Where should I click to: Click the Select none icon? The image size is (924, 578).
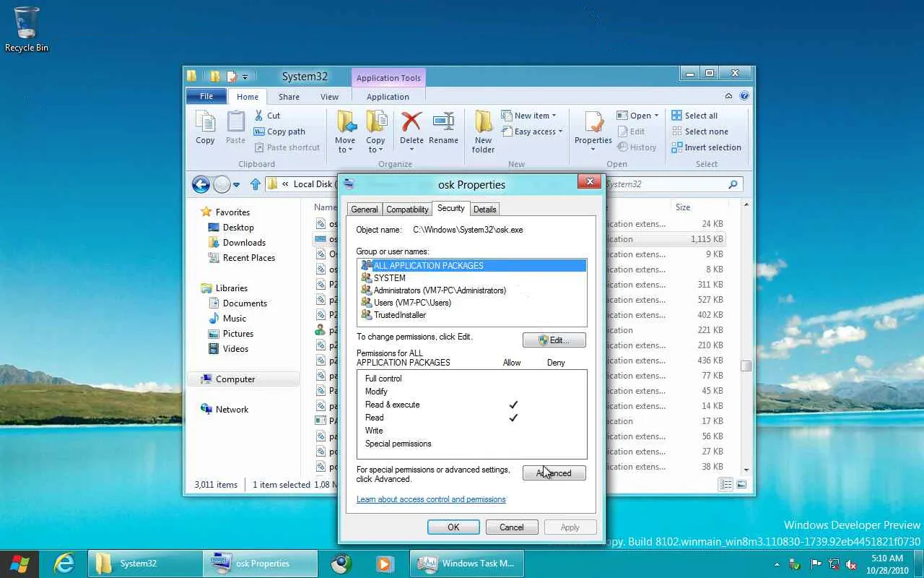point(677,131)
